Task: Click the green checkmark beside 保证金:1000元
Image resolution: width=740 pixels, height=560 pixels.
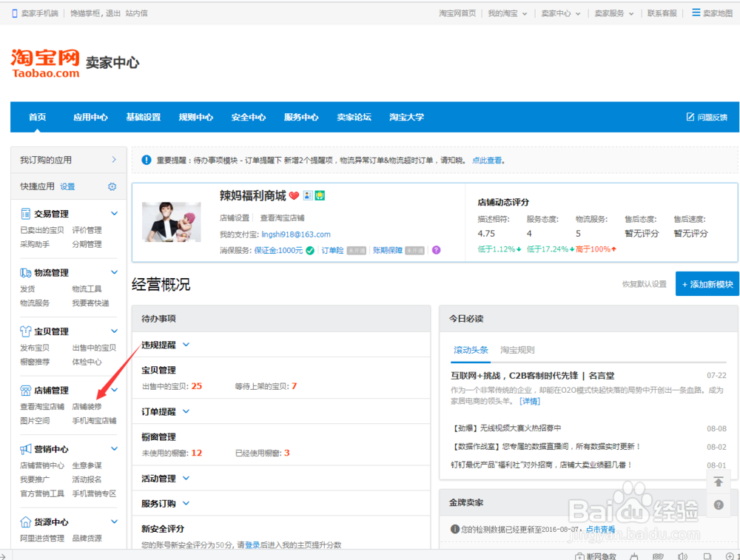Action: click(311, 249)
